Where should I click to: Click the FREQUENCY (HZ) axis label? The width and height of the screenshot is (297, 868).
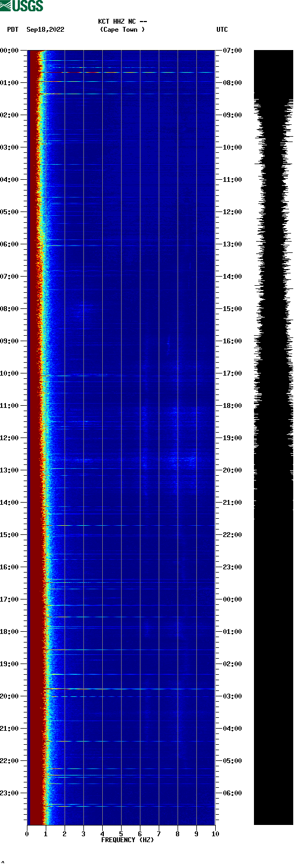[x=128, y=840]
